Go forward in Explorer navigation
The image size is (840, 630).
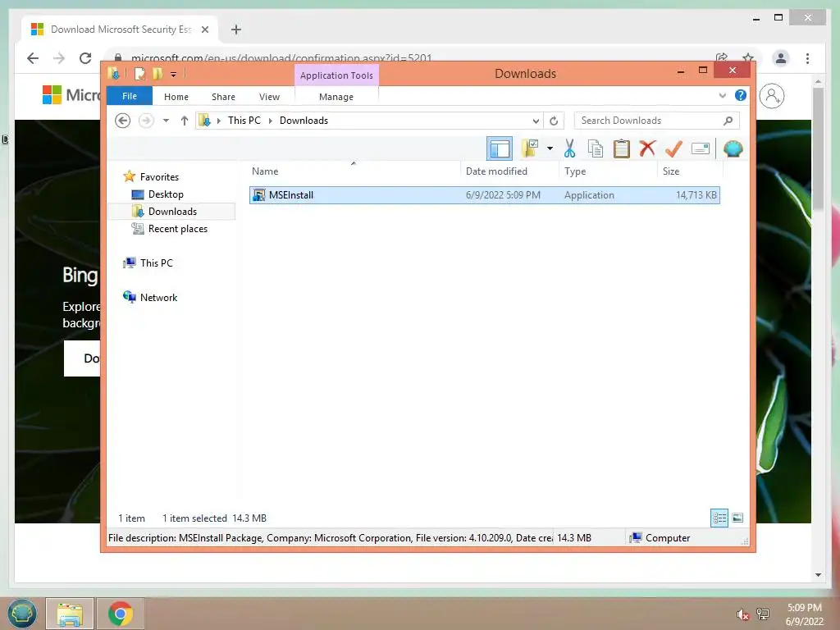[x=146, y=121]
